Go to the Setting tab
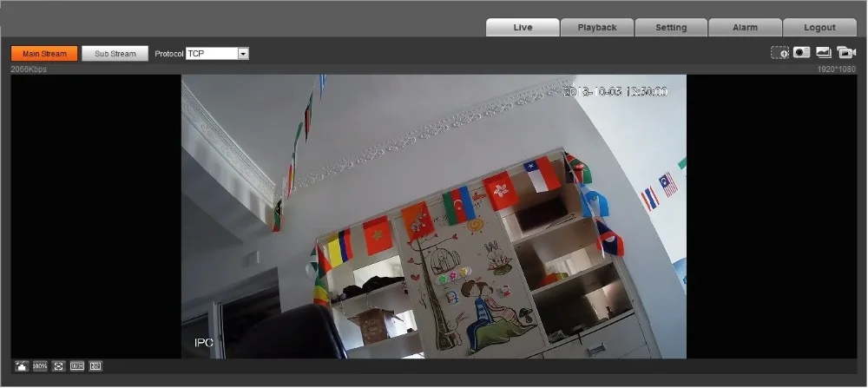Viewport: 868px width, 388px height. pos(671,27)
